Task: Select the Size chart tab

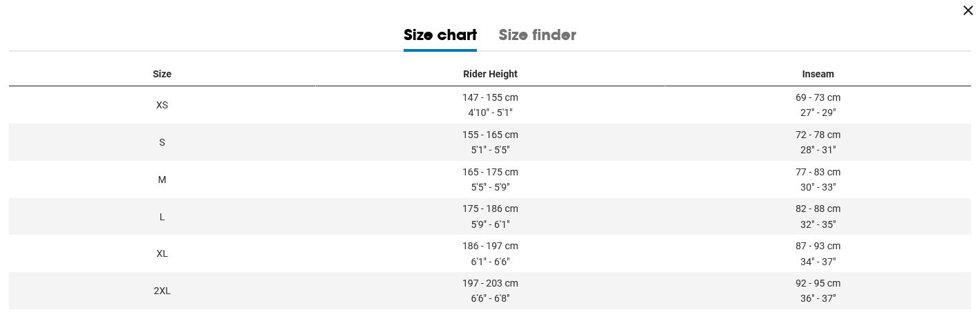Action: 440,35
